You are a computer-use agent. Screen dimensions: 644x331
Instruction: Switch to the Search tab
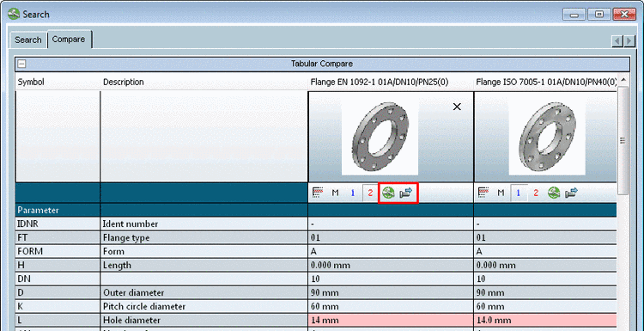pos(28,40)
